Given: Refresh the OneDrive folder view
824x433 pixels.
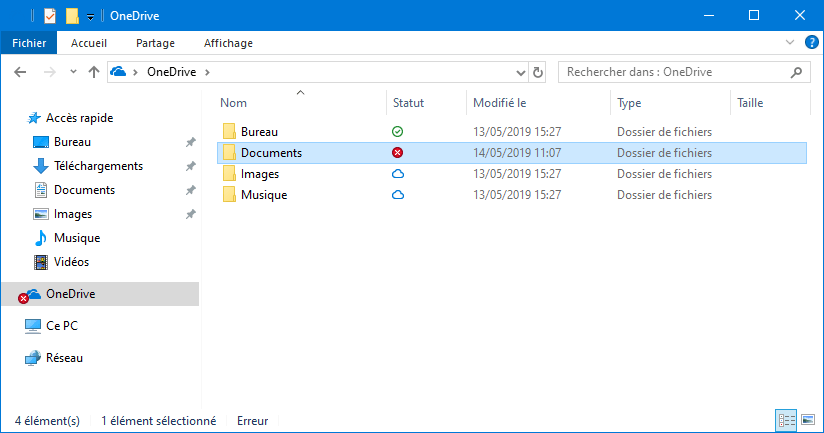Looking at the screenshot, I should (x=538, y=73).
